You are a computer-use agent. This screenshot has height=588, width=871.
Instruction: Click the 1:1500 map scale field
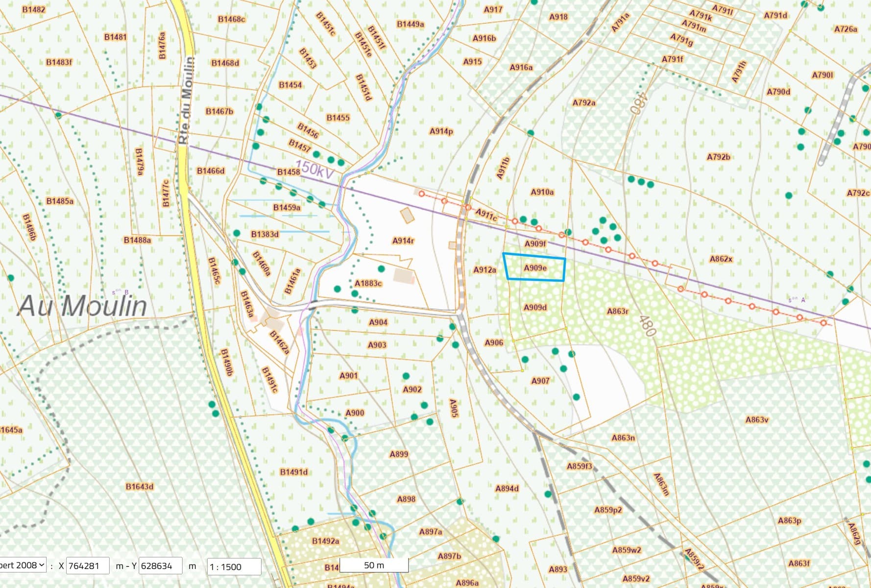pos(233,566)
